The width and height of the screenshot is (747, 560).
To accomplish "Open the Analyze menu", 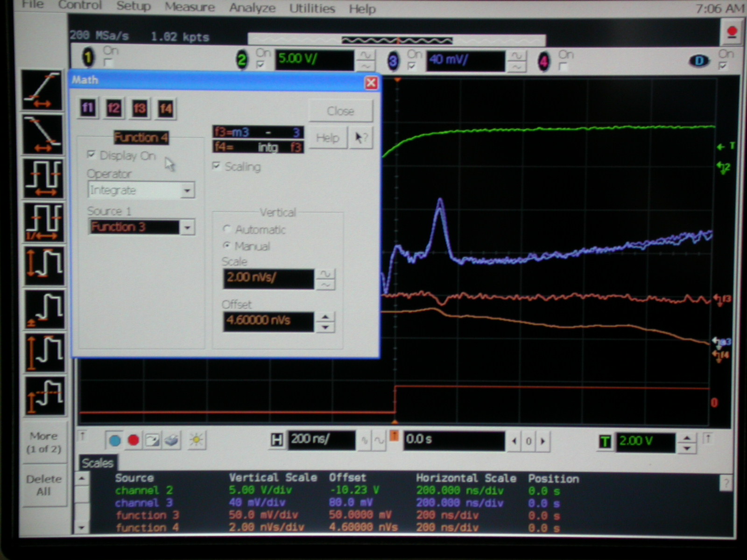I will point(252,8).
